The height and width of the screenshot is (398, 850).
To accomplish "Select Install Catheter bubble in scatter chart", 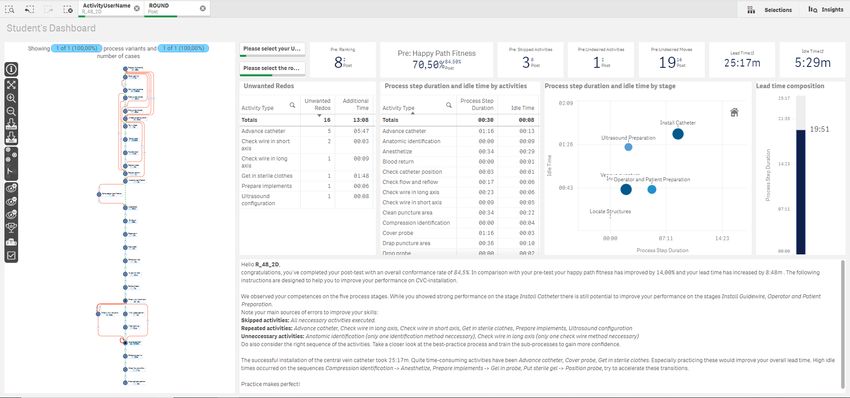I will (678, 134).
